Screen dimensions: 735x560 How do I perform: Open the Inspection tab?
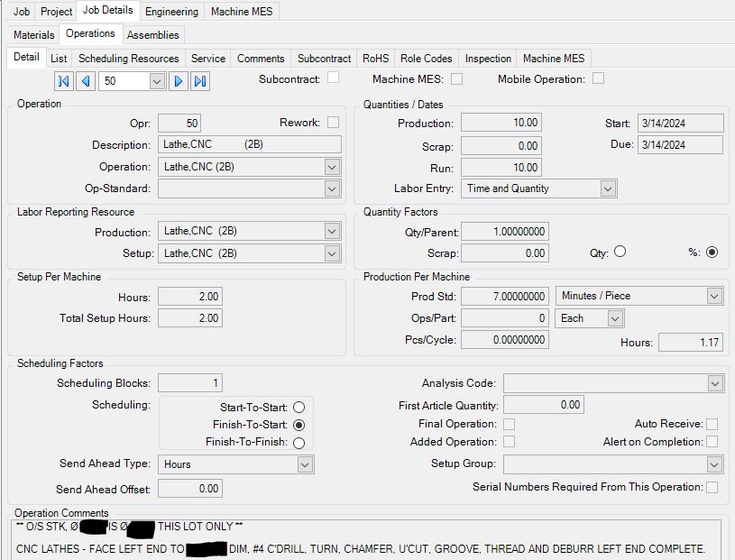(488, 58)
